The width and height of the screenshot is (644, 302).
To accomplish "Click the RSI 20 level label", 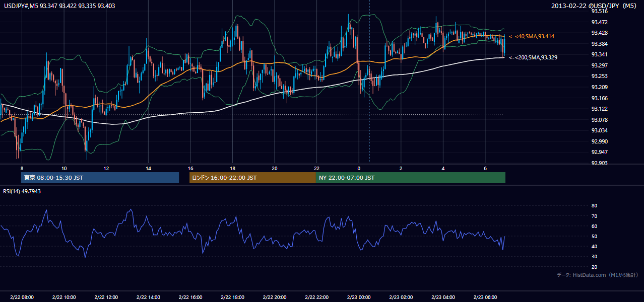I will pyautogui.click(x=594, y=267).
